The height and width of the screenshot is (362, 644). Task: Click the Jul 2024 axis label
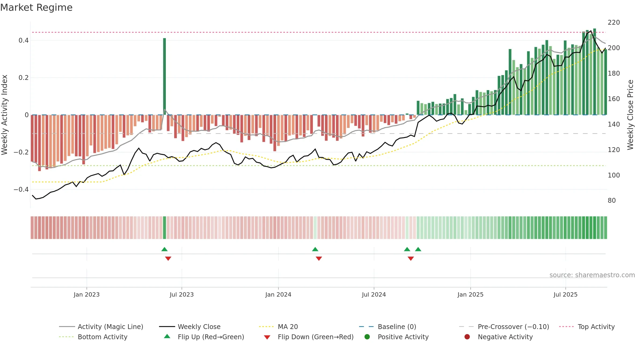tap(374, 294)
